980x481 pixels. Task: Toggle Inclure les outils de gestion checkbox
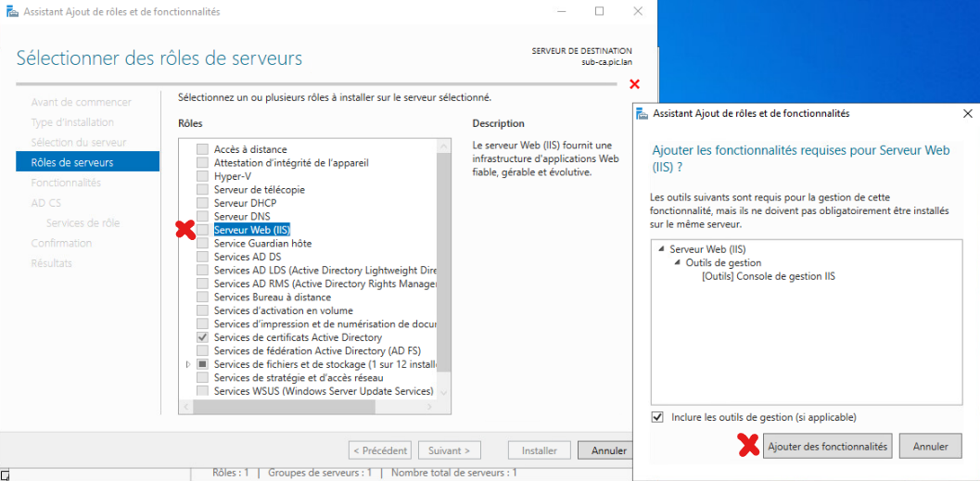(657, 417)
